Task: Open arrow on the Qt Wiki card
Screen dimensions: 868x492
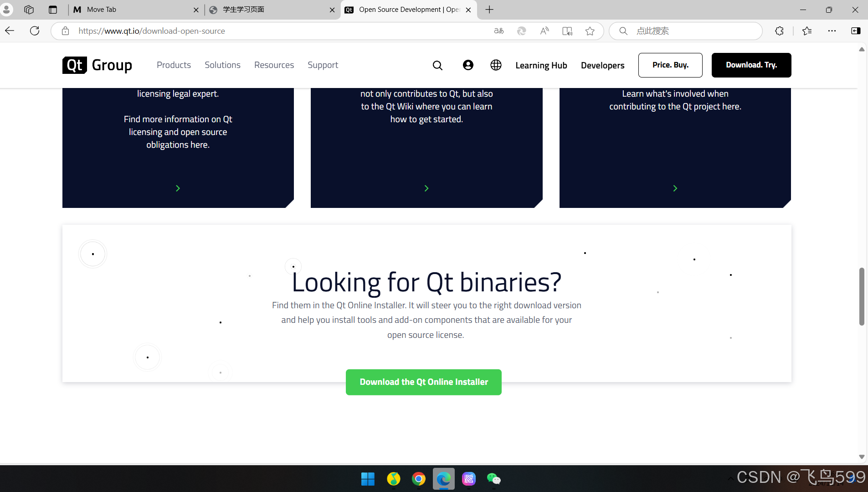Action: coord(426,188)
